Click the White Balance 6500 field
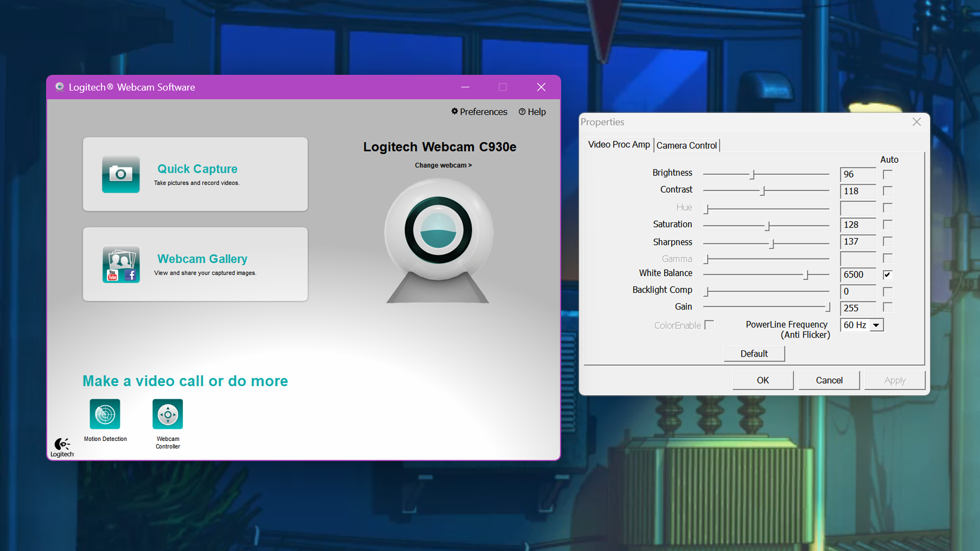Viewport: 980px width, 551px height. tap(858, 275)
